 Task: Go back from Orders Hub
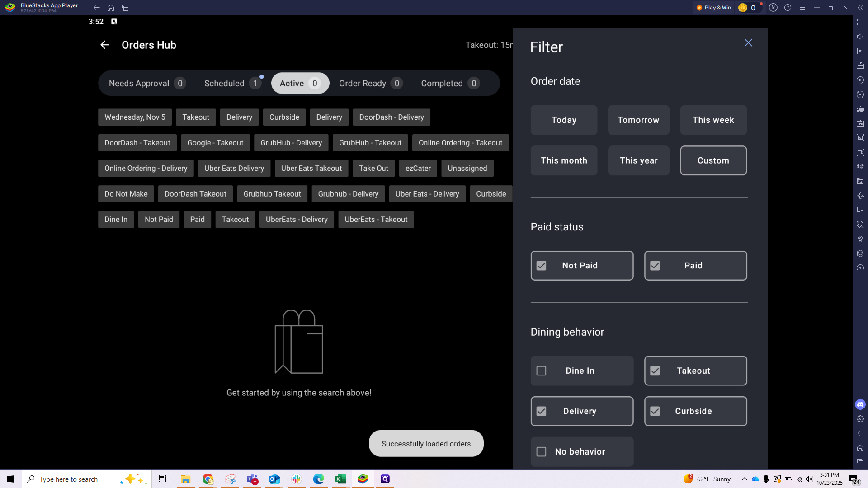tap(104, 45)
